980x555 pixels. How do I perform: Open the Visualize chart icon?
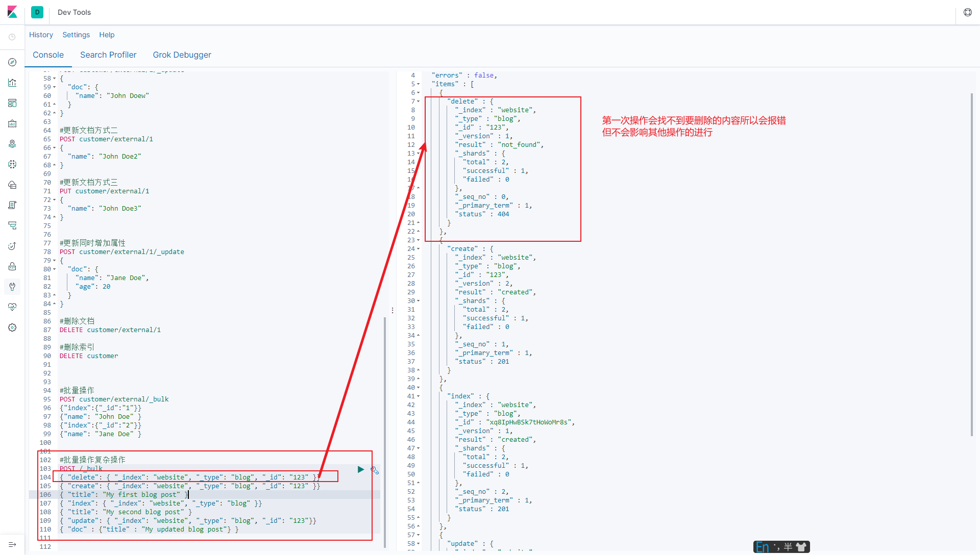pos(12,83)
